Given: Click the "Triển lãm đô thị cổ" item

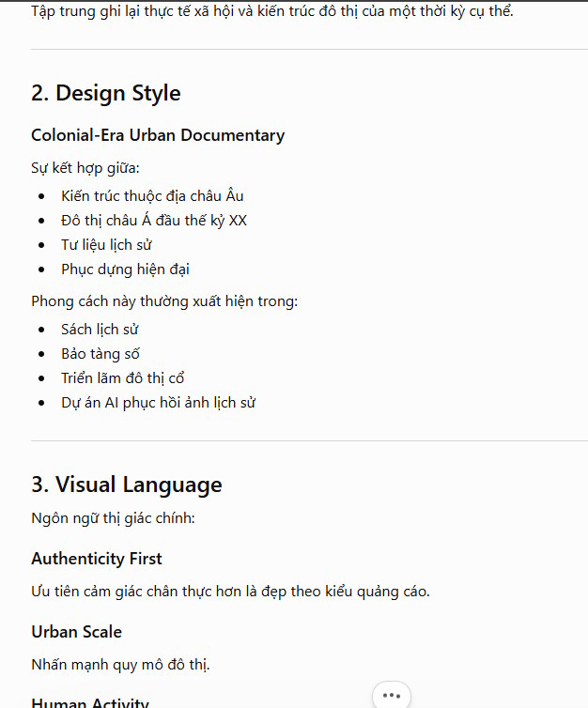Looking at the screenshot, I should [122, 377].
